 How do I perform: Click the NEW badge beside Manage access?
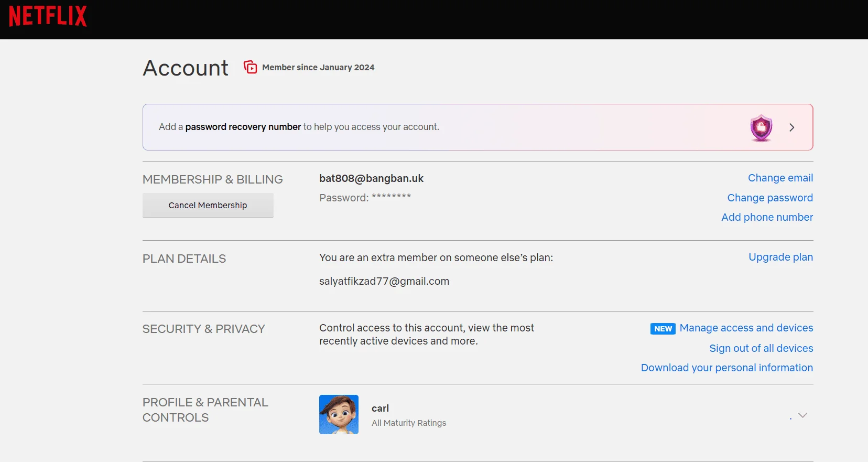(x=663, y=329)
